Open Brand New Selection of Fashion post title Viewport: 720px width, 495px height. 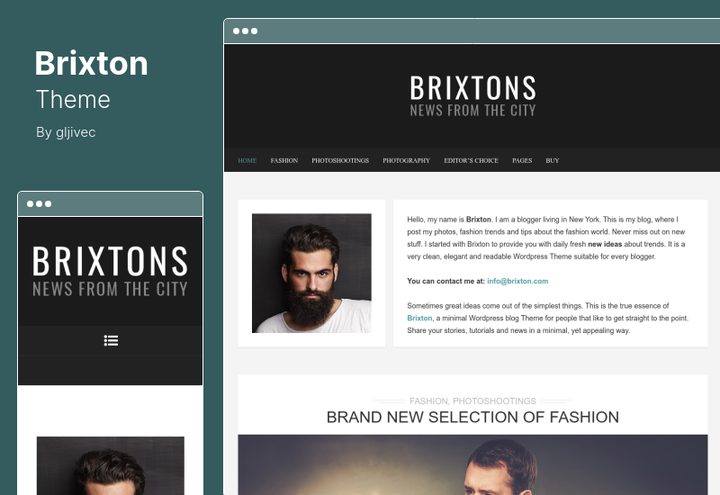[x=472, y=417]
